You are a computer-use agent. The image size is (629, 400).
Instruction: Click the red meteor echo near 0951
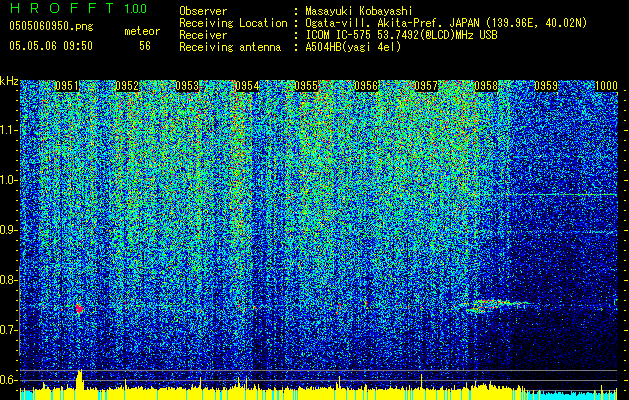79,309
